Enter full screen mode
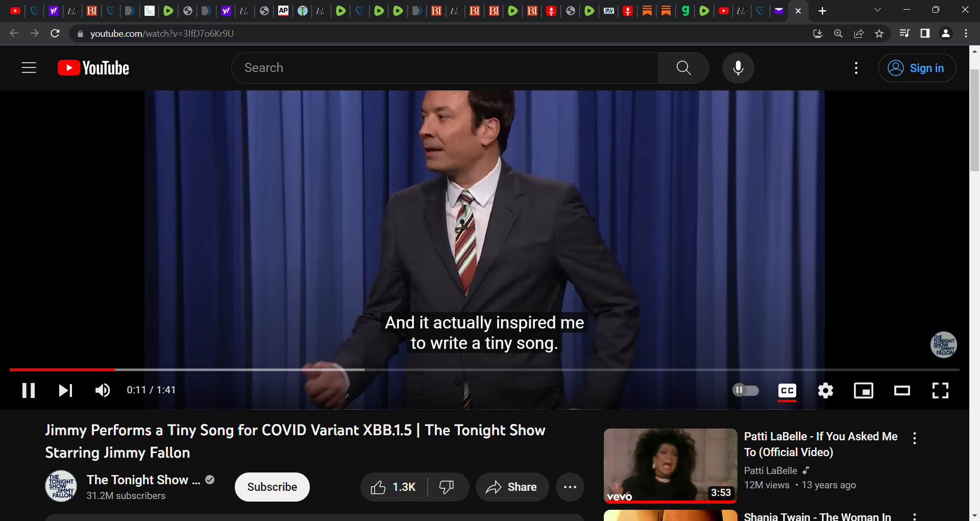Screen dimensions: 980x521 pos(940,391)
